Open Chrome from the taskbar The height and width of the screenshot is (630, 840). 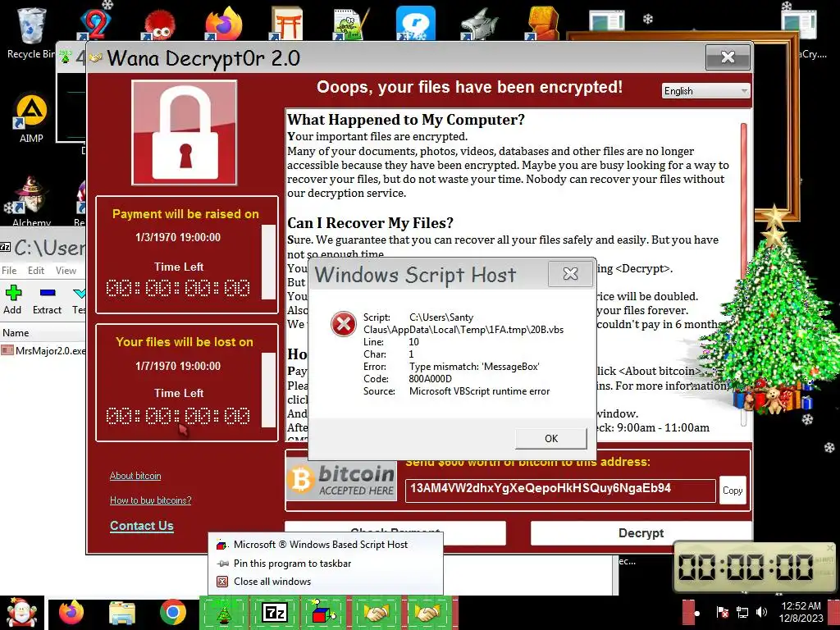pyautogui.click(x=172, y=613)
